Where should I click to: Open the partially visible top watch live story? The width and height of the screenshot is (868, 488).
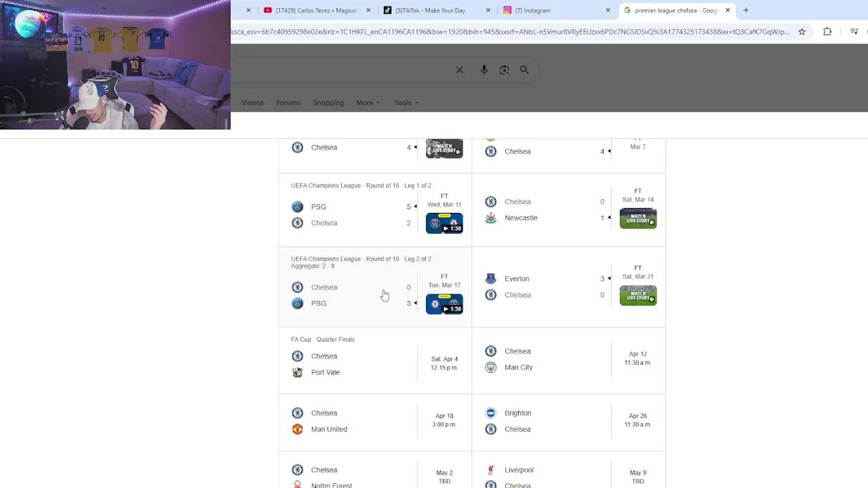[x=444, y=148]
